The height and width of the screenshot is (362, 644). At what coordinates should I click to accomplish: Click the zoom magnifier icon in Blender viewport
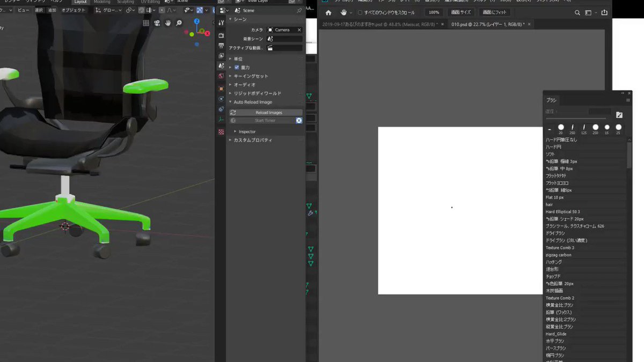coord(179,23)
